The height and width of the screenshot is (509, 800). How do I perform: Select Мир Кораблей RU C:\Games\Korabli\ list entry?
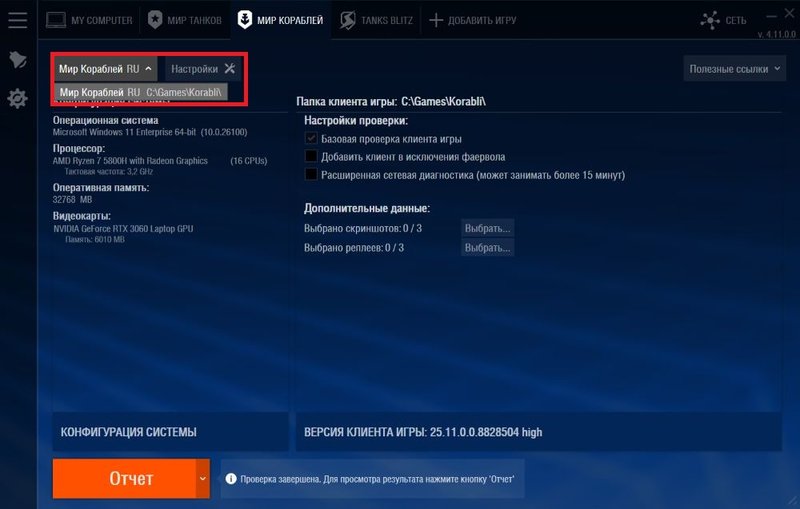(140, 92)
